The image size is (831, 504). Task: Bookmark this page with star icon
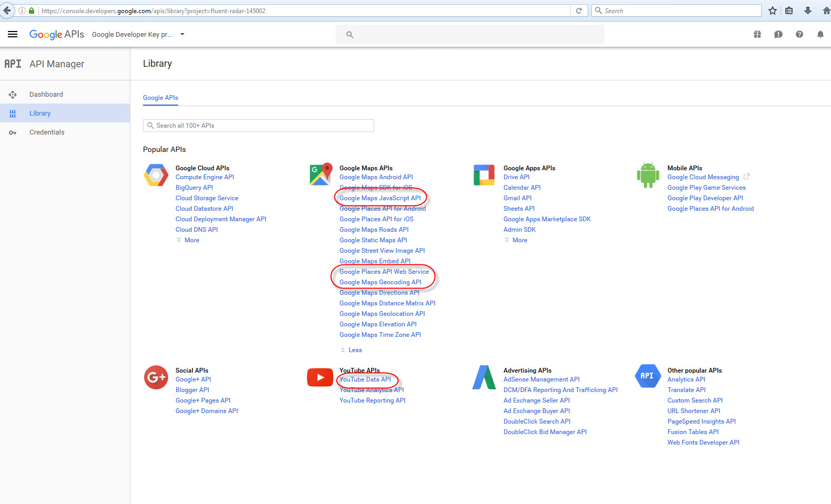(x=772, y=11)
